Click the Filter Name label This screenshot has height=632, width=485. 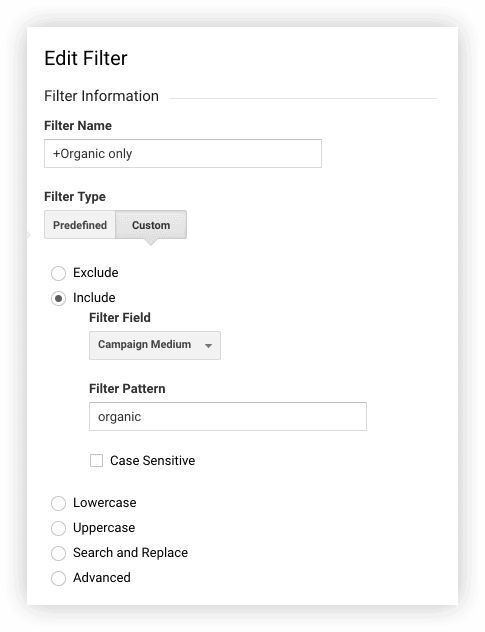click(78, 125)
